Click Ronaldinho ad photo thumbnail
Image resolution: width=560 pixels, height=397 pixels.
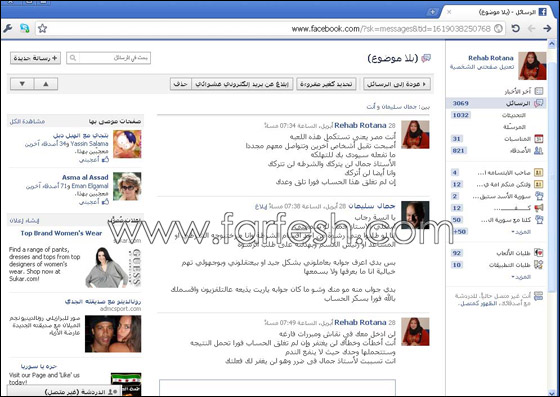[113, 334]
